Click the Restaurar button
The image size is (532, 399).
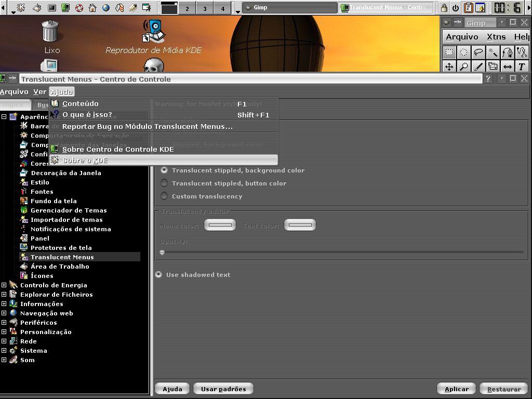(x=504, y=389)
